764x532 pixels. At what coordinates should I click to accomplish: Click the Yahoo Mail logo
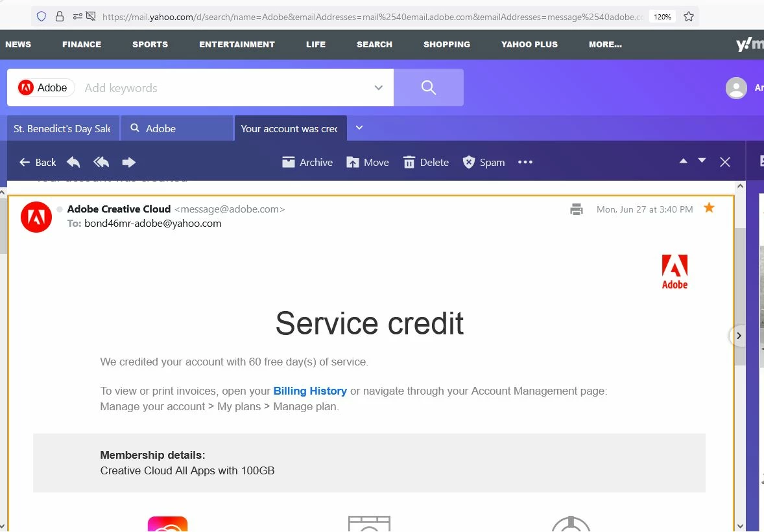click(x=749, y=44)
